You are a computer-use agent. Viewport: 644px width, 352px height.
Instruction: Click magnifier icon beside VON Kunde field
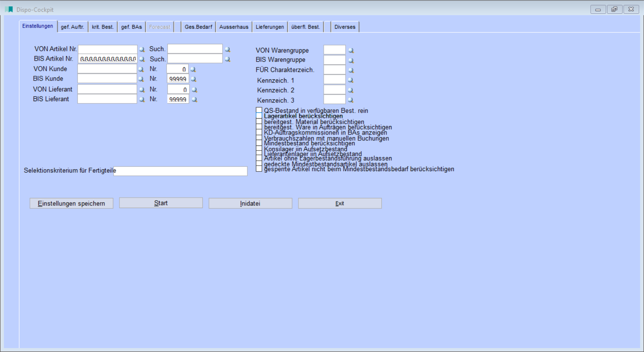pyautogui.click(x=141, y=69)
